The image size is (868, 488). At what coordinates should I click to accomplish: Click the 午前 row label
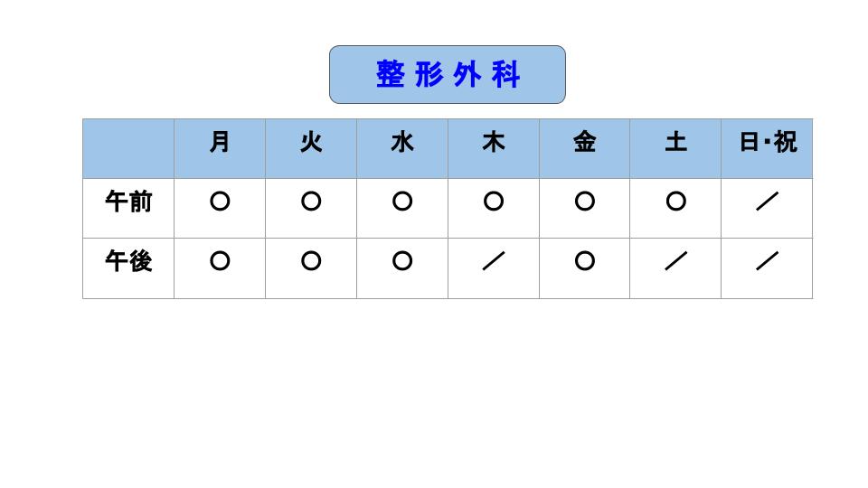128,202
